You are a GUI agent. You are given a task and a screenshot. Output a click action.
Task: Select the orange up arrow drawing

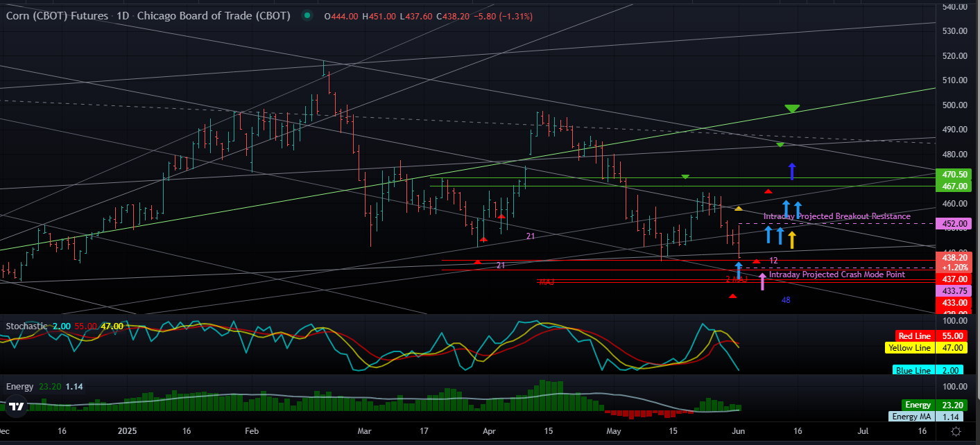point(791,240)
